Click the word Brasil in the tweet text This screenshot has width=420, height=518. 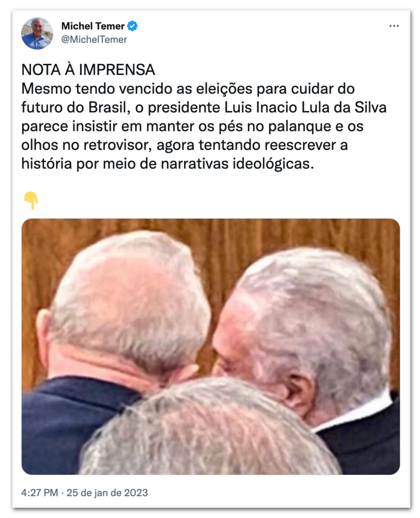pyautogui.click(x=107, y=107)
